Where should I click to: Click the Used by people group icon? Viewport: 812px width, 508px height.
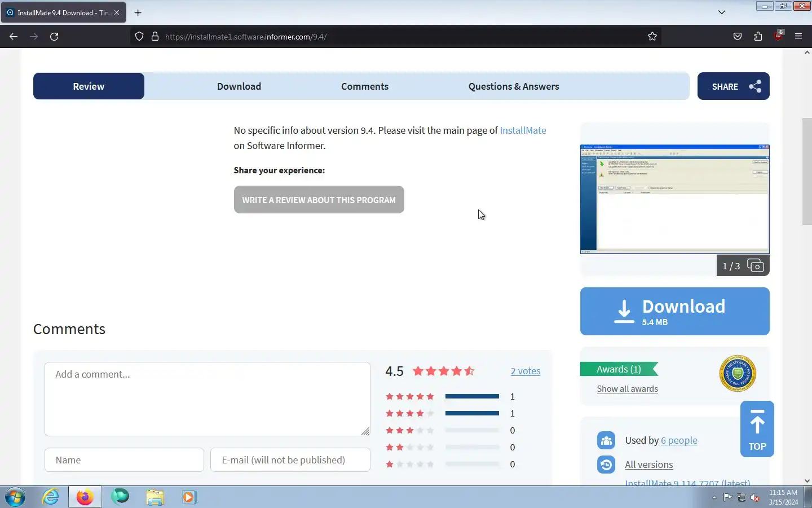(x=606, y=440)
